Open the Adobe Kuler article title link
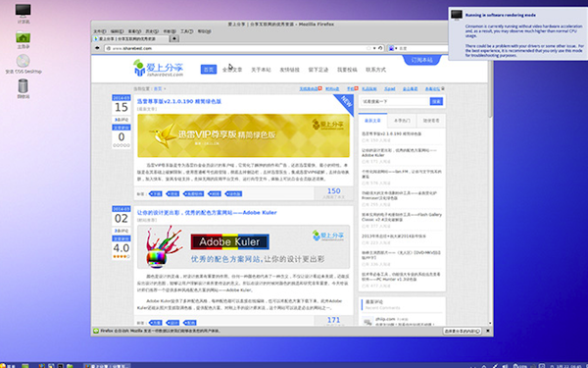The width and height of the screenshot is (588, 368). (x=207, y=213)
